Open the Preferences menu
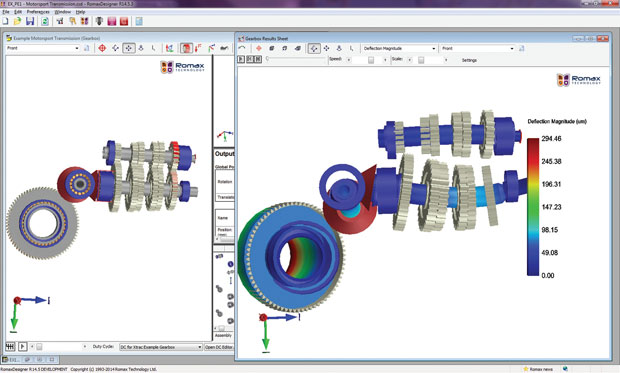Screen dimensions: 620x373 click(38, 12)
